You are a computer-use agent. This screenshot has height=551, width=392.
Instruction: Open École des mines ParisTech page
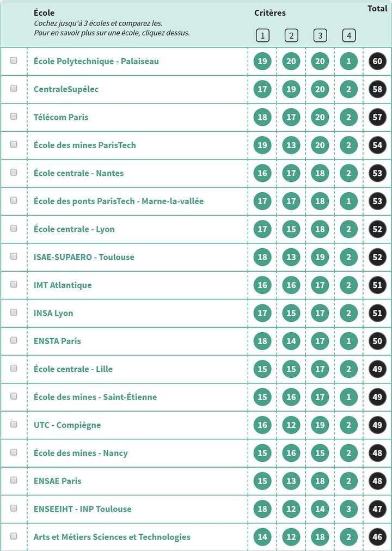pos(84,145)
